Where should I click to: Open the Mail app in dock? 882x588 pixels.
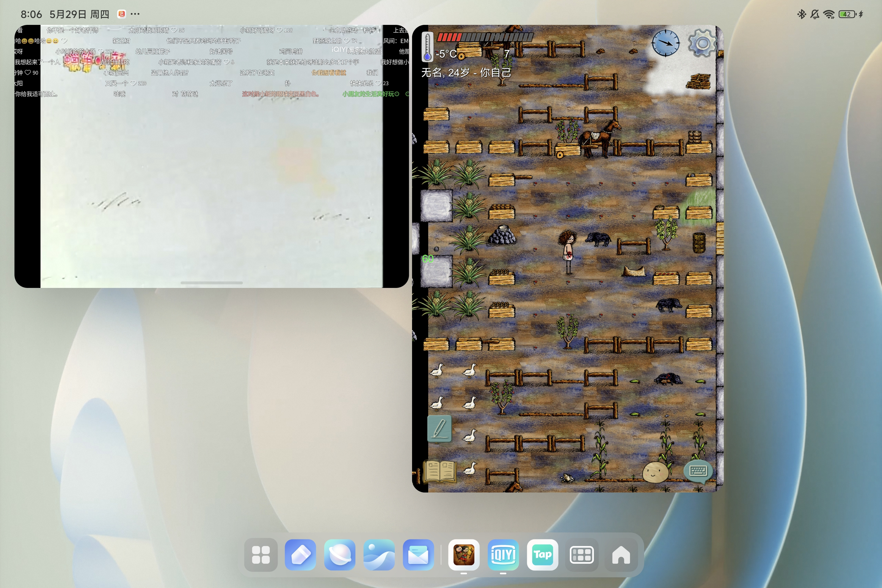(x=418, y=555)
